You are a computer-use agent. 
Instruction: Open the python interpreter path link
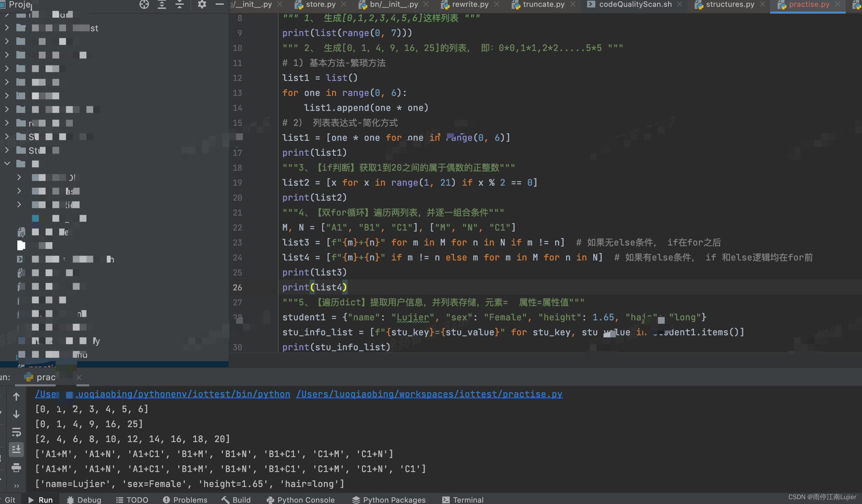click(x=163, y=394)
